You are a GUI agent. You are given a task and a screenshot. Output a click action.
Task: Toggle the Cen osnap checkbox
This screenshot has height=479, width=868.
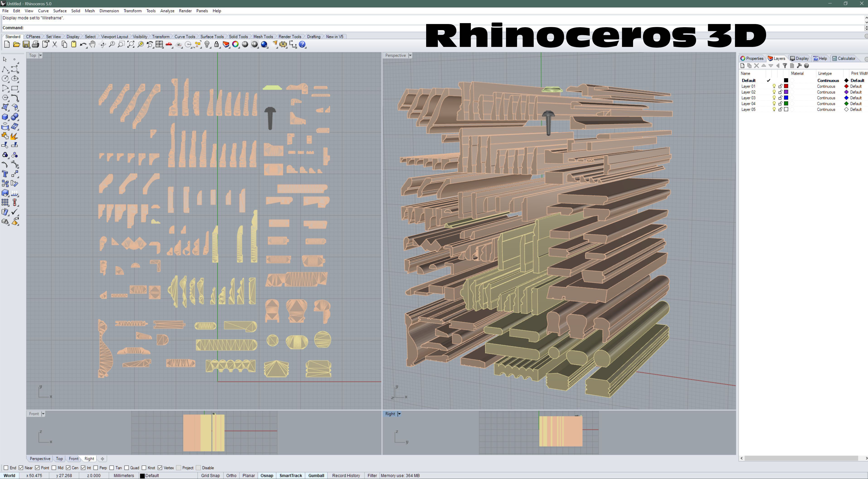pos(68,468)
